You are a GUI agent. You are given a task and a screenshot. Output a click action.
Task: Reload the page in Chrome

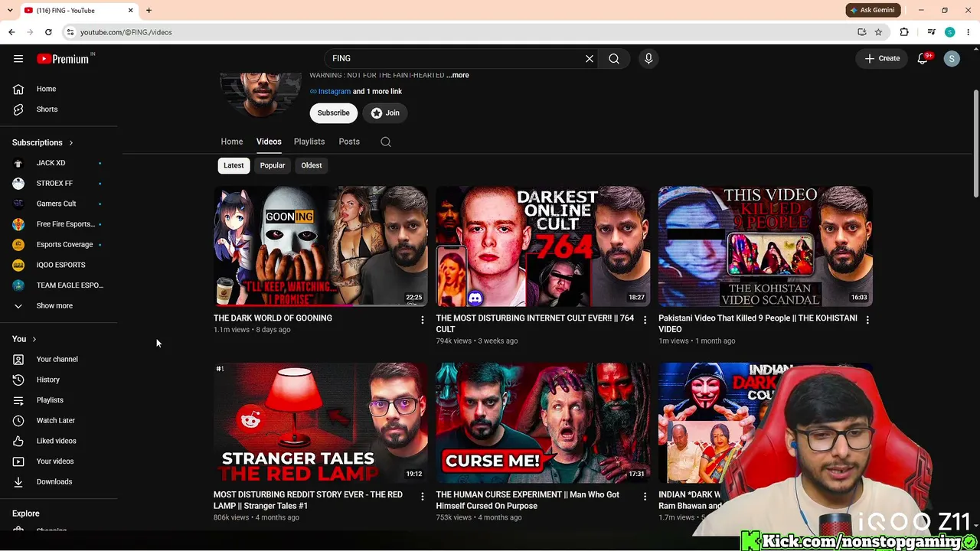48,32
